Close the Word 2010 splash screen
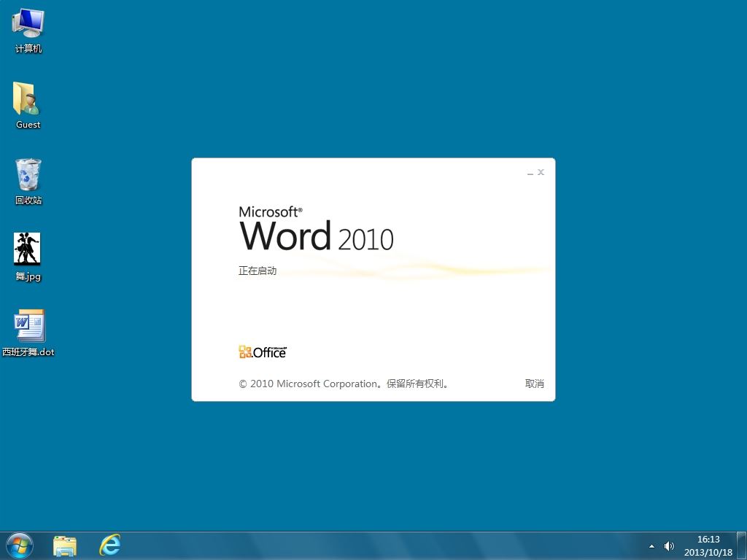 pos(541,172)
